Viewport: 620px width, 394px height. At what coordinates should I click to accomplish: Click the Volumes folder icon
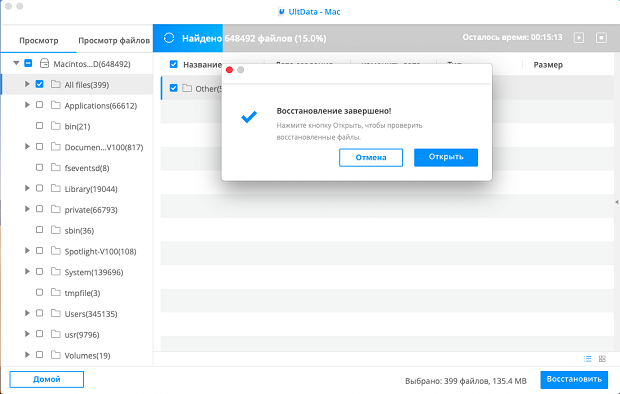pos(56,355)
